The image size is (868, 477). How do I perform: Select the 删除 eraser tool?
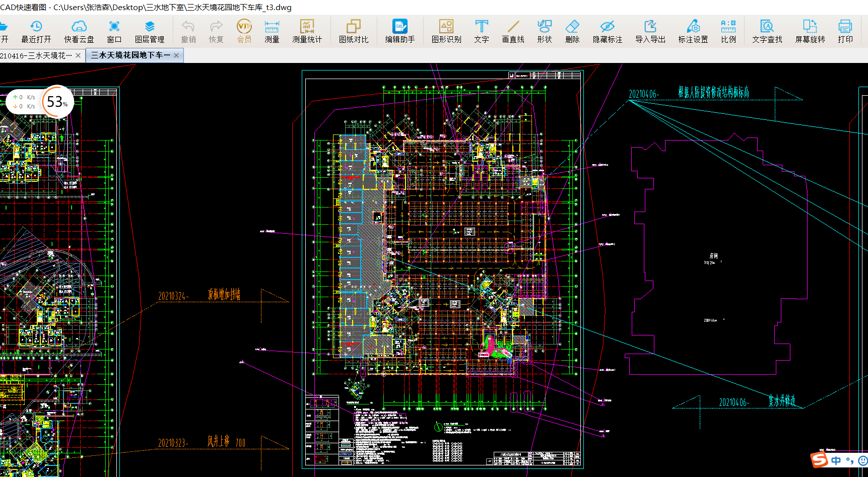point(572,32)
